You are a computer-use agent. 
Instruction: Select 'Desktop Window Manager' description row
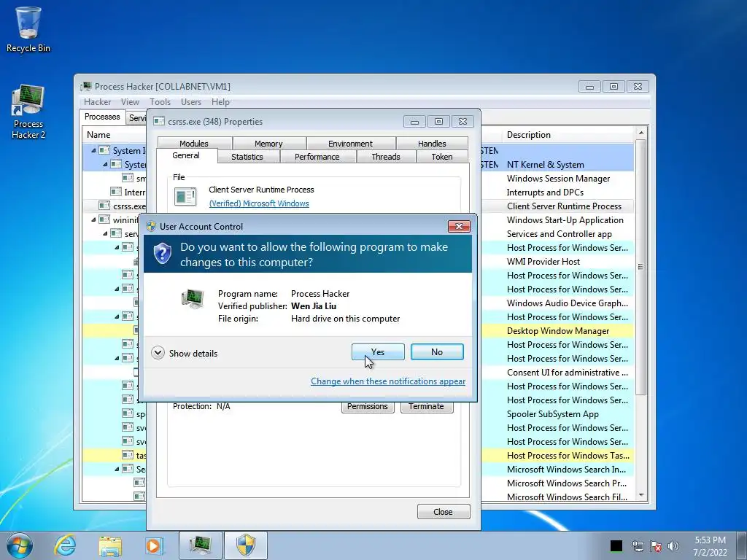click(558, 330)
